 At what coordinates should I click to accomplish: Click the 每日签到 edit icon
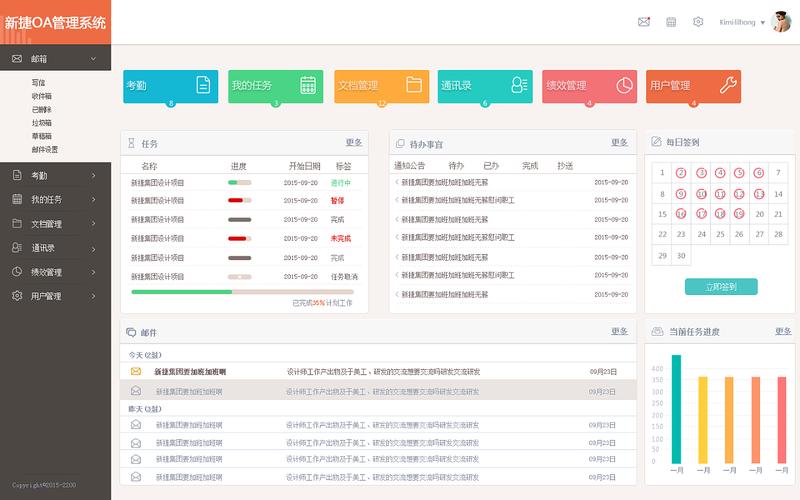coord(656,141)
